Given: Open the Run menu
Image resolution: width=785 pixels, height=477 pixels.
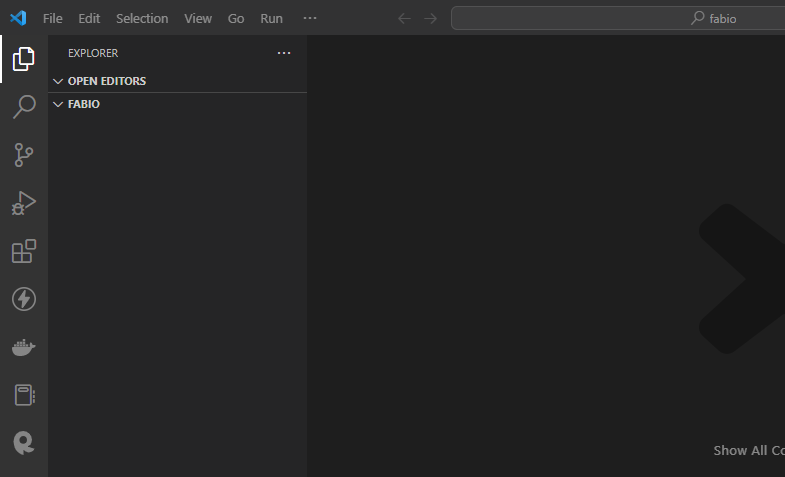Looking at the screenshot, I should pyautogui.click(x=271, y=19).
